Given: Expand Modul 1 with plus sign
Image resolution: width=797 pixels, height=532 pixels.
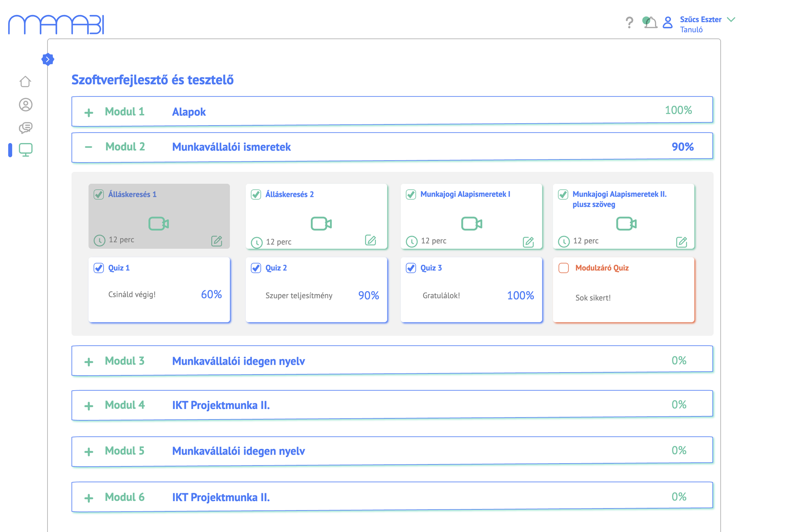Looking at the screenshot, I should pyautogui.click(x=89, y=113).
